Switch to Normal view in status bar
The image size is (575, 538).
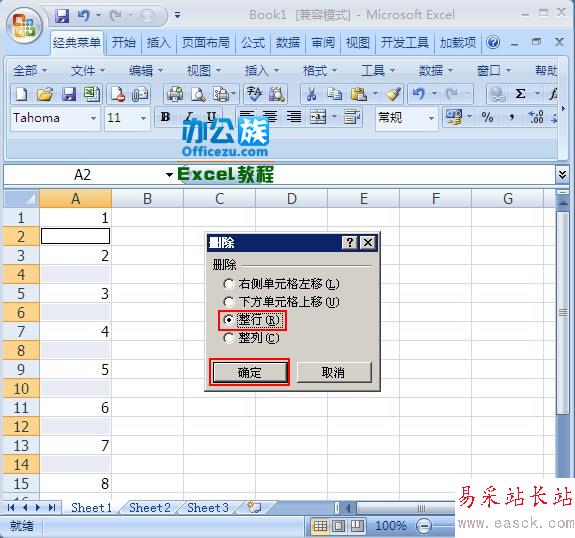[x=320, y=526]
